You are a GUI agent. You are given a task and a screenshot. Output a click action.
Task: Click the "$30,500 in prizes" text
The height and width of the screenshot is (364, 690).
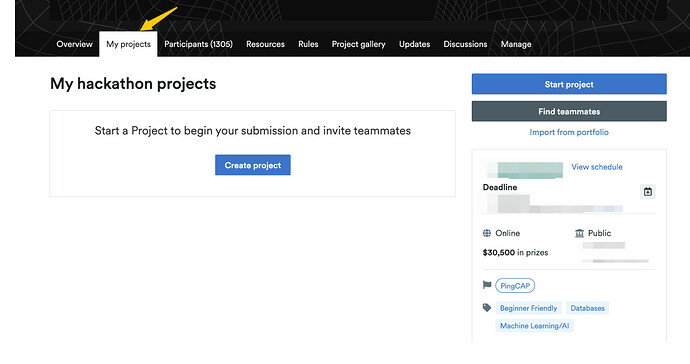515,253
